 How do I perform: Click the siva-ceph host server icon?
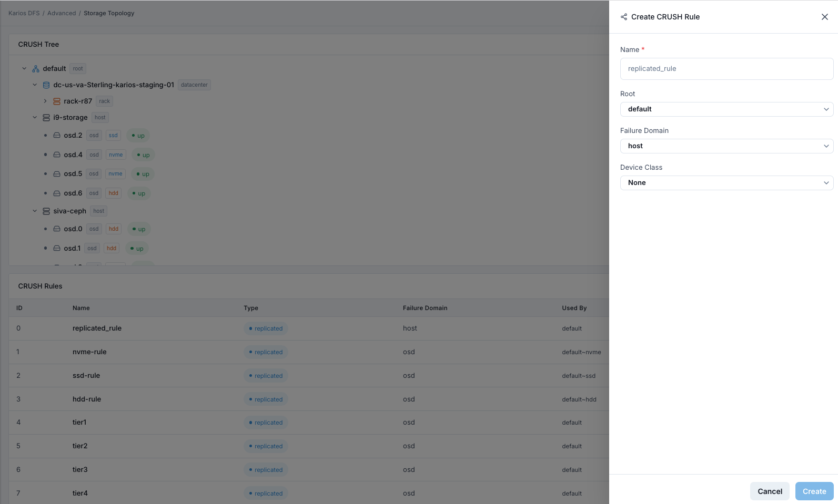(x=46, y=211)
